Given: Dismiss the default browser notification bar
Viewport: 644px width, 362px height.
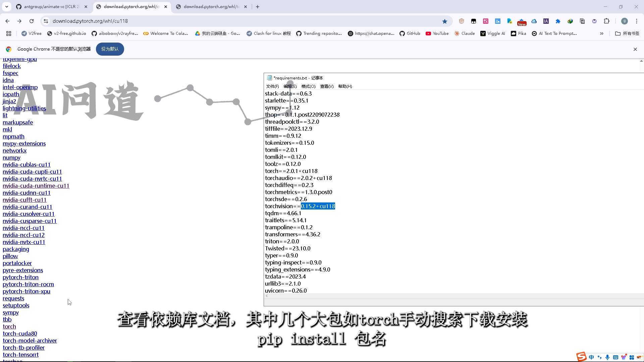Looking at the screenshot, I should [635, 49].
